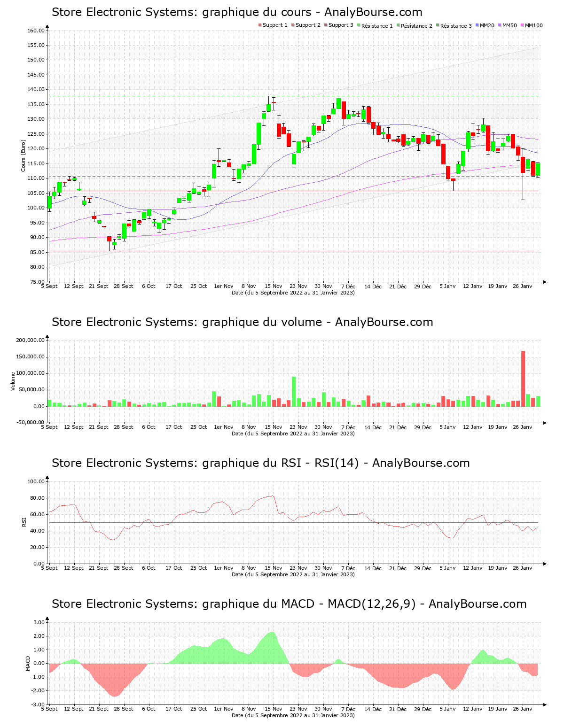Click the Support 3 legend entry
Image resolution: width=564 pixels, height=728 pixels.
click(339, 25)
